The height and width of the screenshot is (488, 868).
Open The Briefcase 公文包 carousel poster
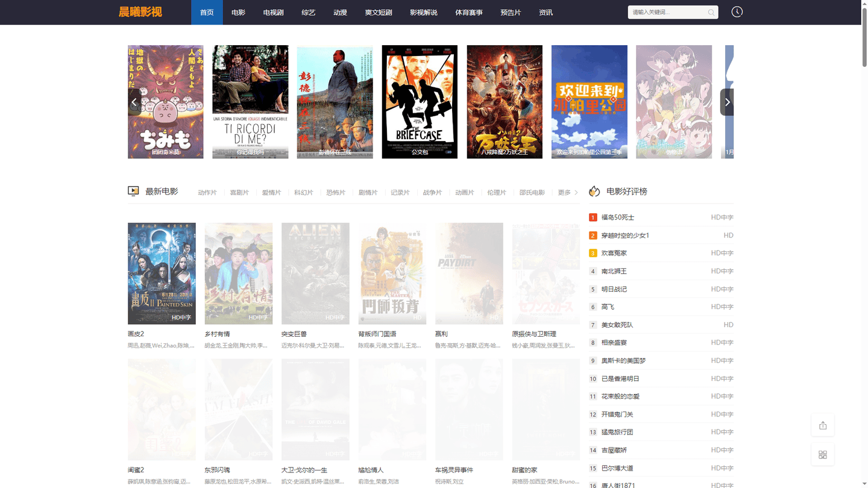tap(420, 102)
